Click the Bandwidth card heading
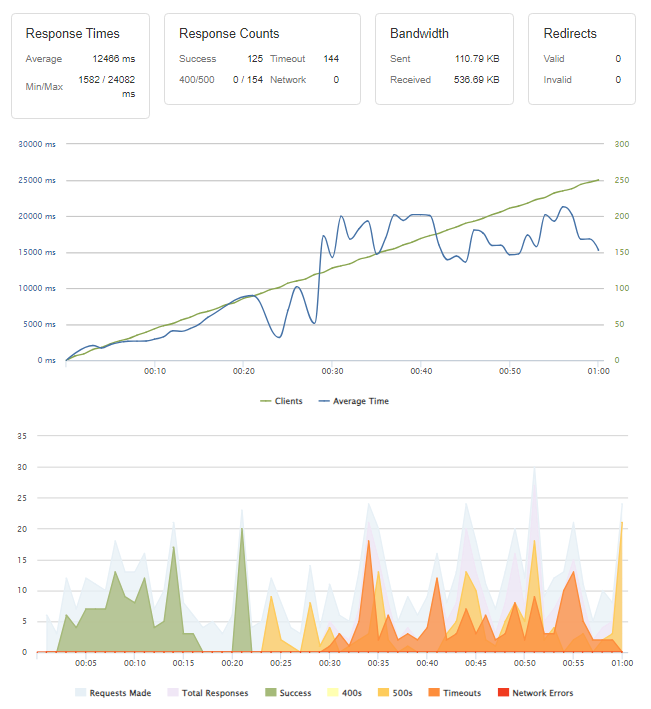 [x=419, y=33]
